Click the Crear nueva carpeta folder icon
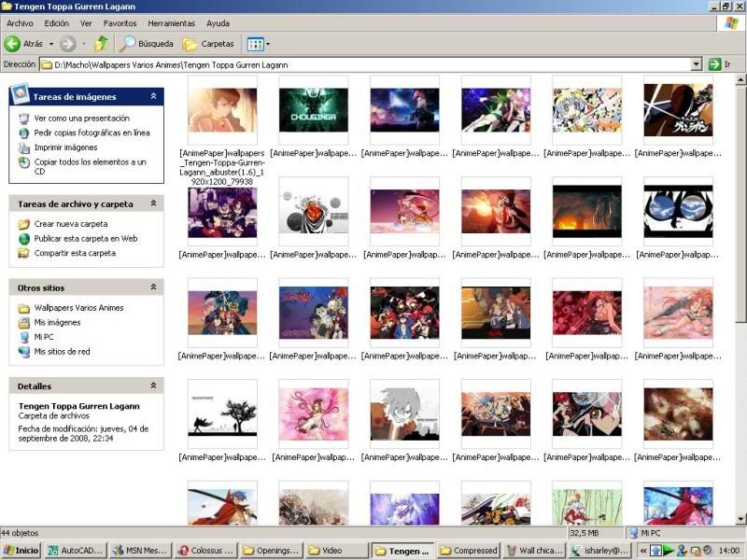Screen dimensions: 747x560 tap(24, 224)
